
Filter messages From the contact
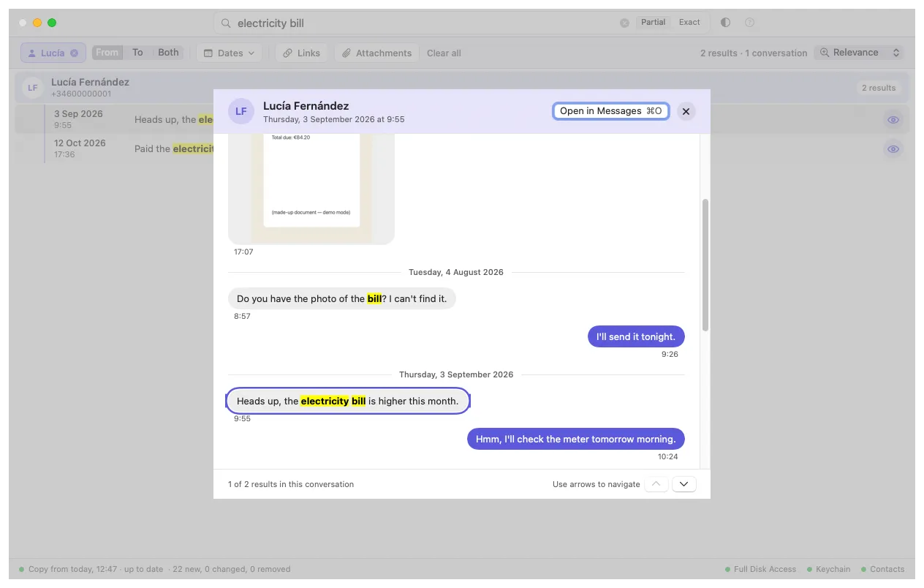[107, 53]
